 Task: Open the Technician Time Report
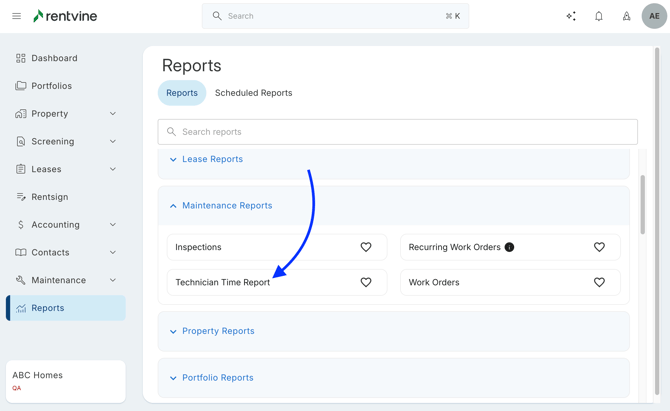223,283
